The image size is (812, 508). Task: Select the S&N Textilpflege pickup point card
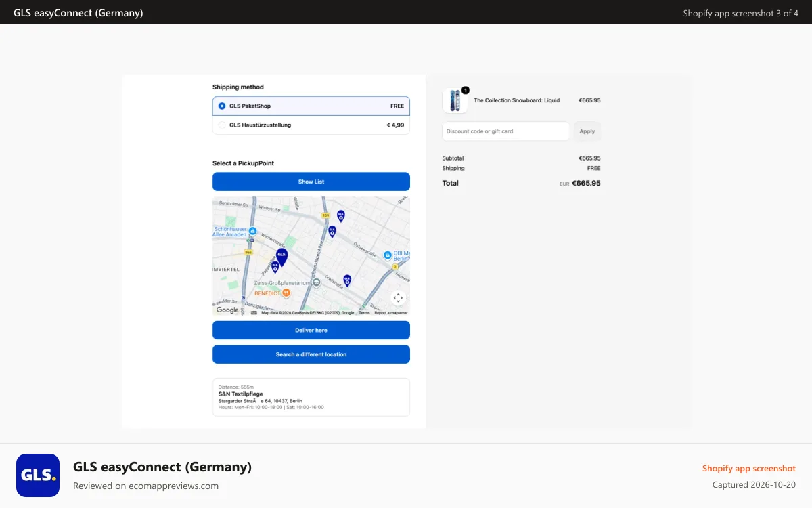[311, 397]
